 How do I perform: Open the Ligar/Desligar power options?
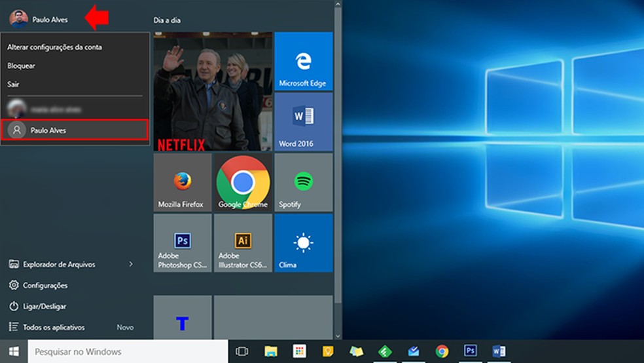pos(45,306)
